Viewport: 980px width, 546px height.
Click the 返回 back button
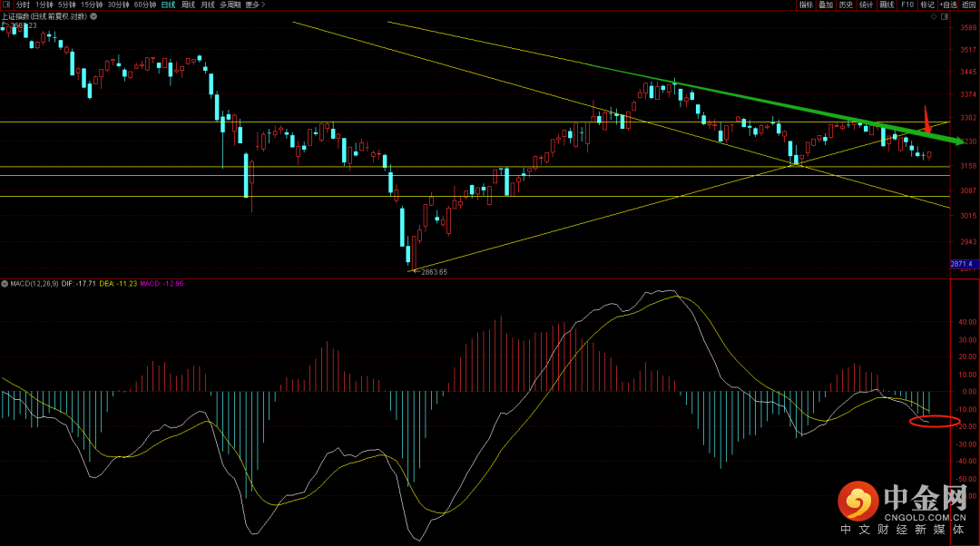[969, 5]
